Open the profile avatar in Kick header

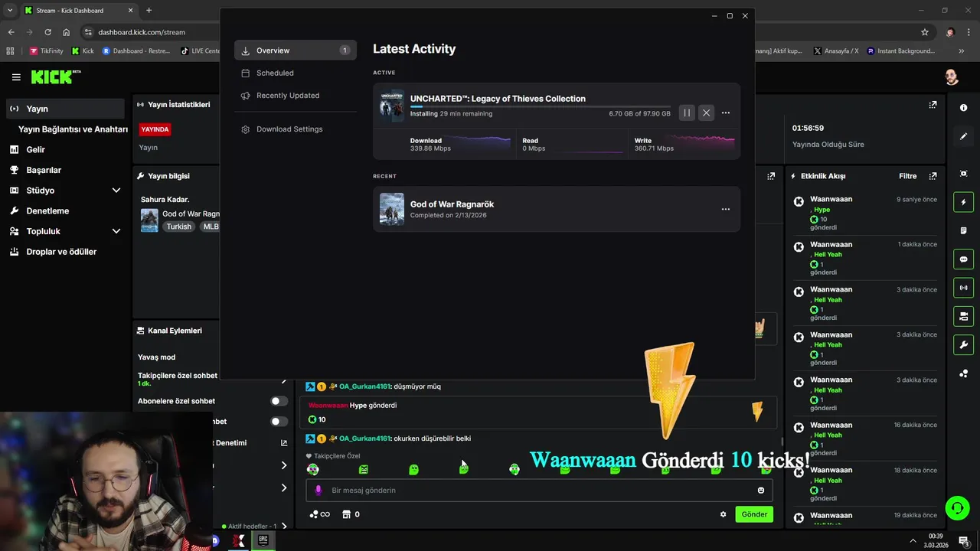pyautogui.click(x=951, y=77)
